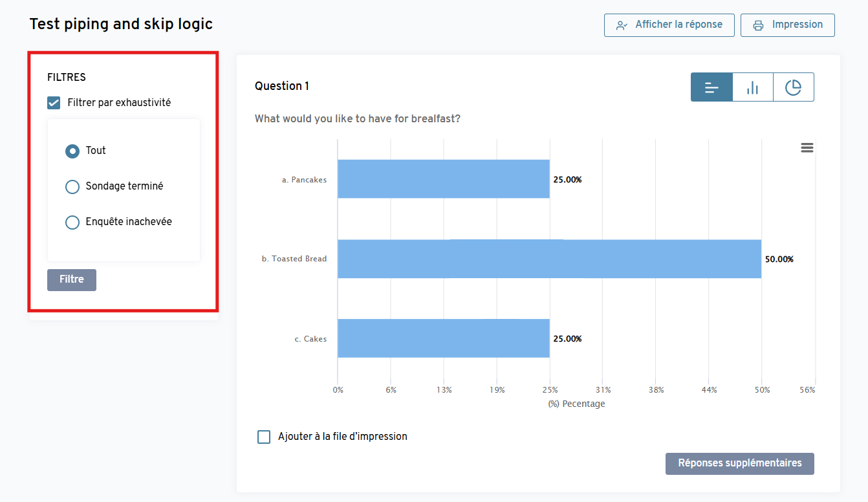Click the Test piping and skip logic title

121,25
